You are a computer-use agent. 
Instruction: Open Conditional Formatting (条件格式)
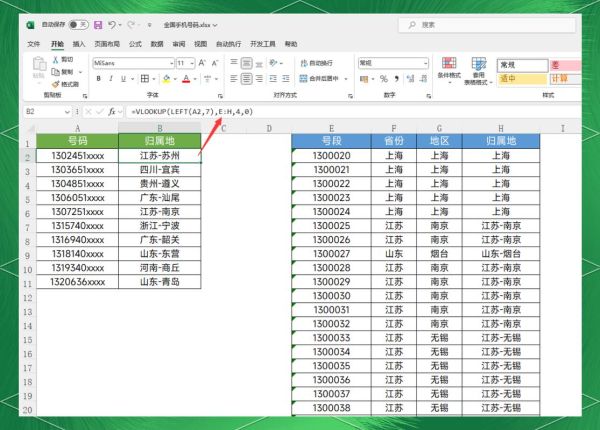click(x=449, y=68)
